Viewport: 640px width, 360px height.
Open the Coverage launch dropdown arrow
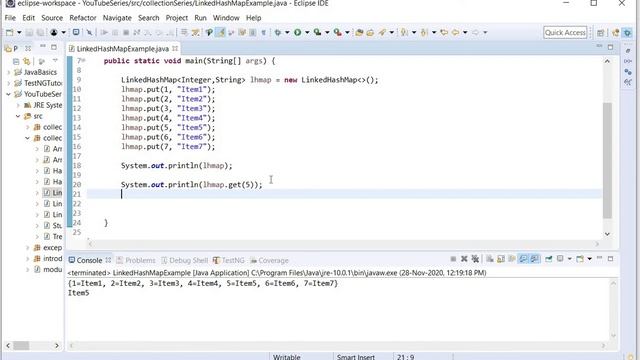(327, 32)
